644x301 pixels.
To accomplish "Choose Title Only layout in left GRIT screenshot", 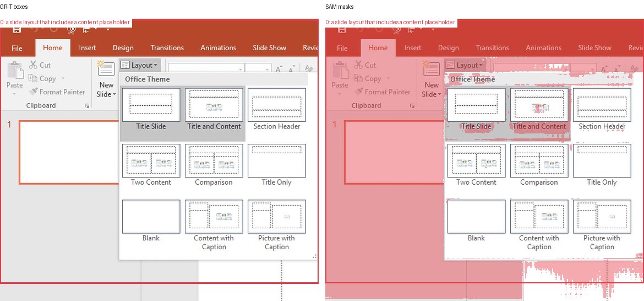I will (277, 165).
